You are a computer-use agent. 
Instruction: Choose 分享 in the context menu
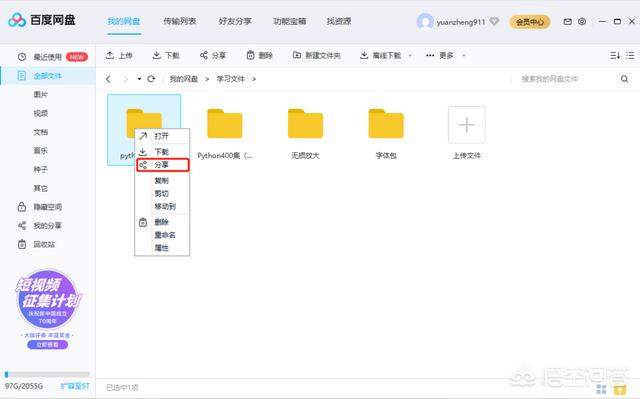(162, 165)
